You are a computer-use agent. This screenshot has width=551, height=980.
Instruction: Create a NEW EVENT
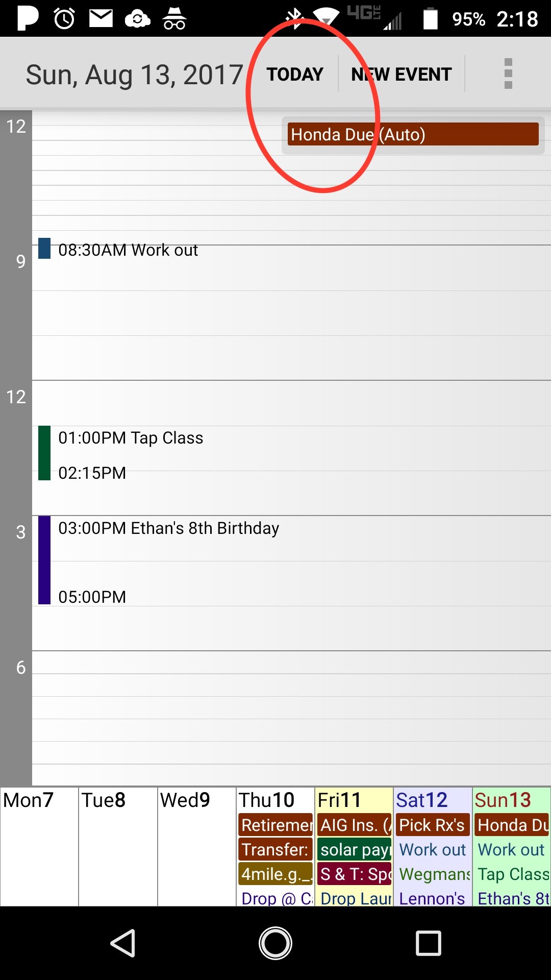[402, 74]
